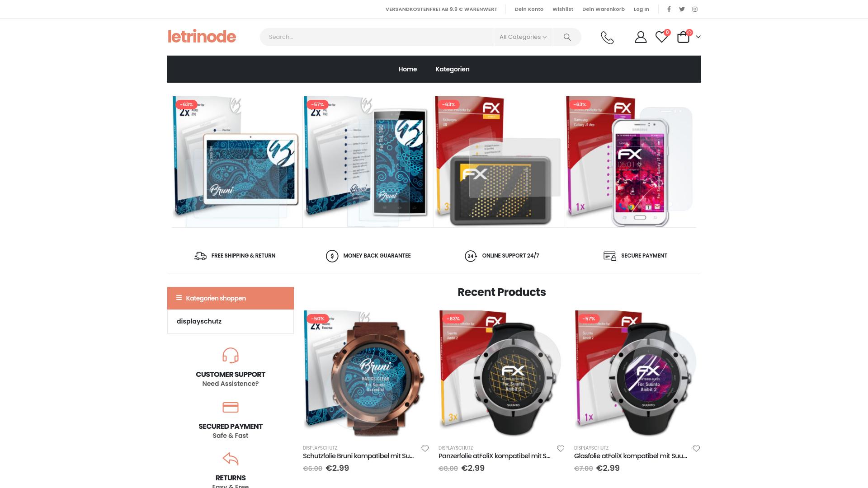Visit the Facebook page icon
This screenshot has height=488, width=868.
[669, 9]
